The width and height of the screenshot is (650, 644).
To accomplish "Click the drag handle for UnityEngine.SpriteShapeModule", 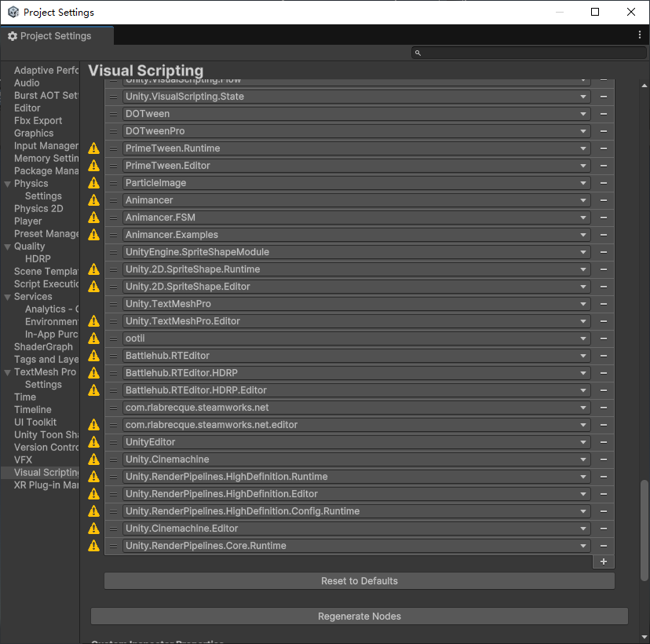I will pos(113,252).
